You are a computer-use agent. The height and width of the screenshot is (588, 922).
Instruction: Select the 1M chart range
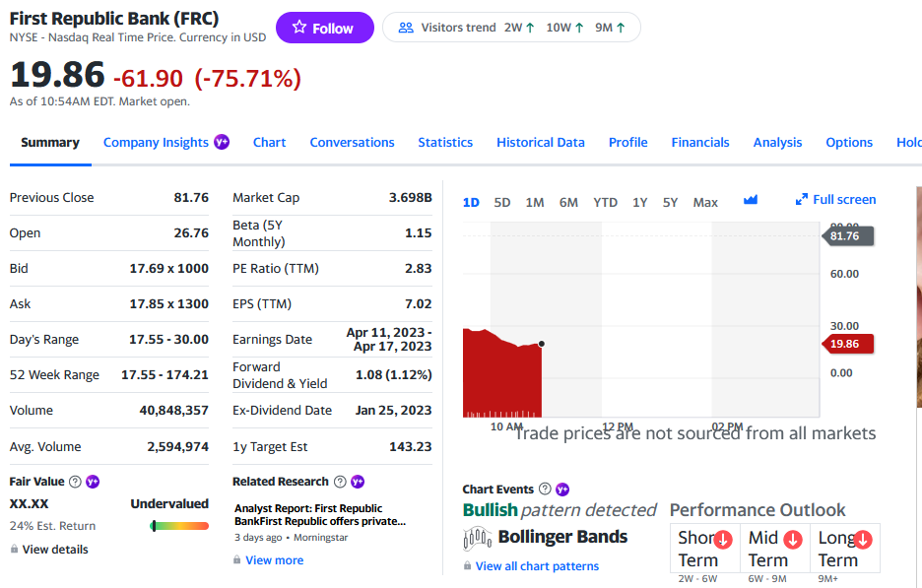535,202
